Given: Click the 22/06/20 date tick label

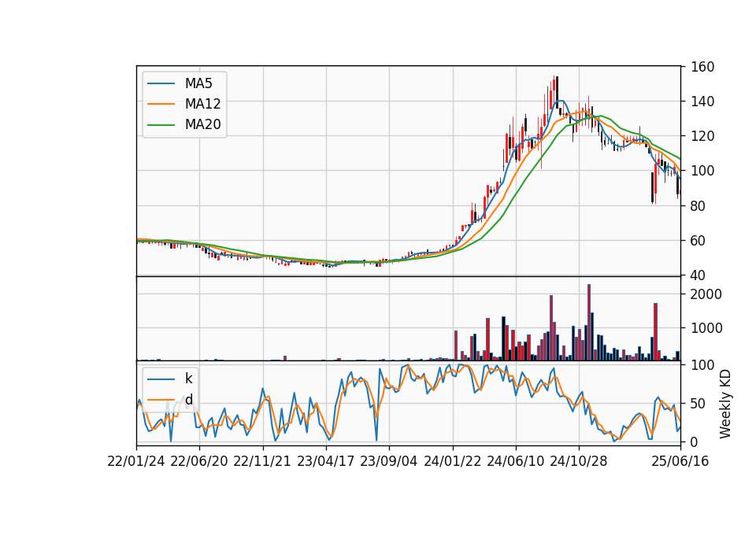Looking at the screenshot, I should [199, 461].
